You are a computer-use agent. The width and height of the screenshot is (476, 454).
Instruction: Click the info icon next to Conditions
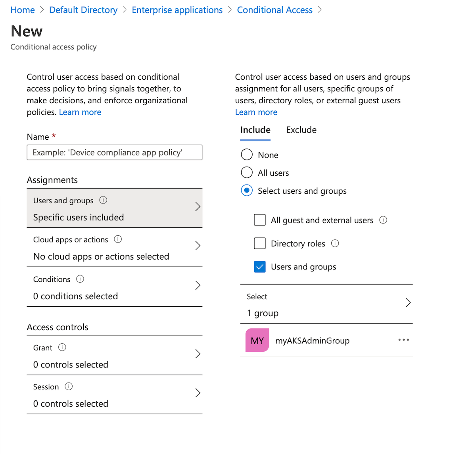tap(80, 279)
